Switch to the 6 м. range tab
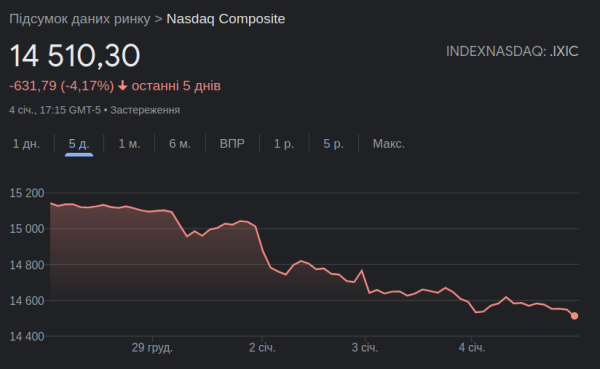 (x=180, y=144)
